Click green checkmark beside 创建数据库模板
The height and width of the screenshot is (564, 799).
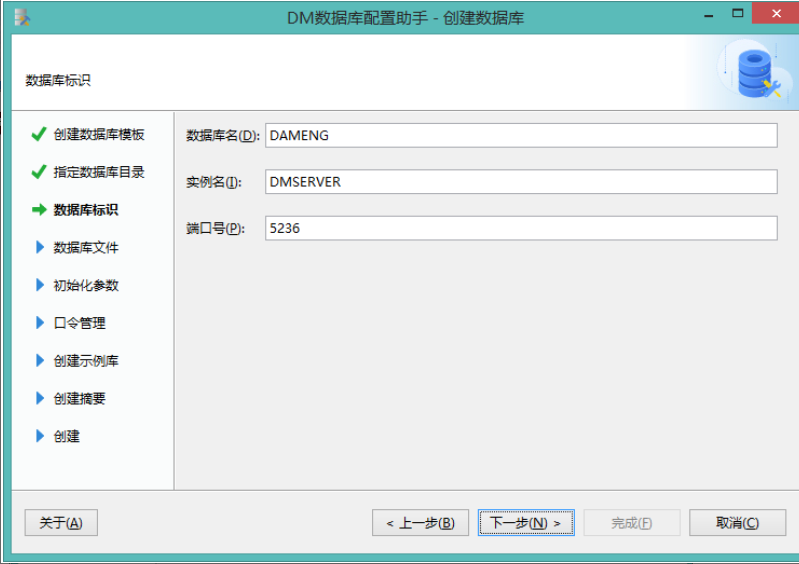39,134
